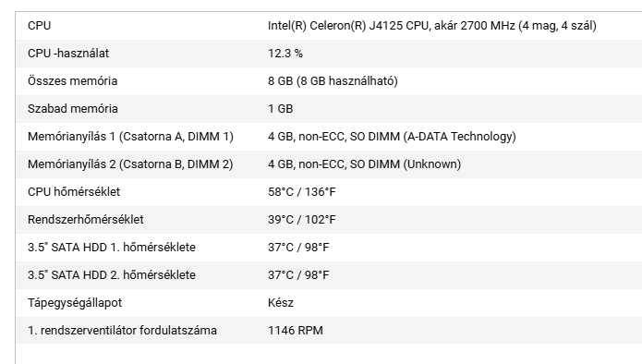Click the CPU -használat label
This screenshot has width=642, height=364.
point(68,54)
